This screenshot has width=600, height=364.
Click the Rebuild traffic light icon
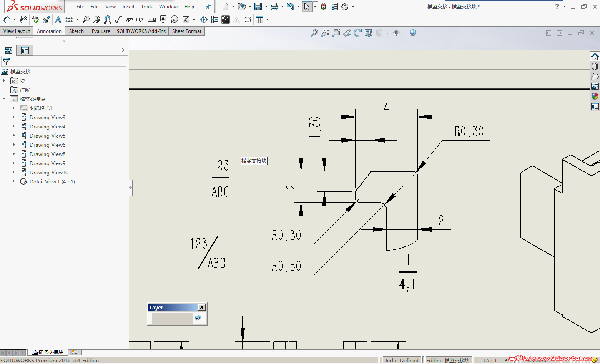324,7
